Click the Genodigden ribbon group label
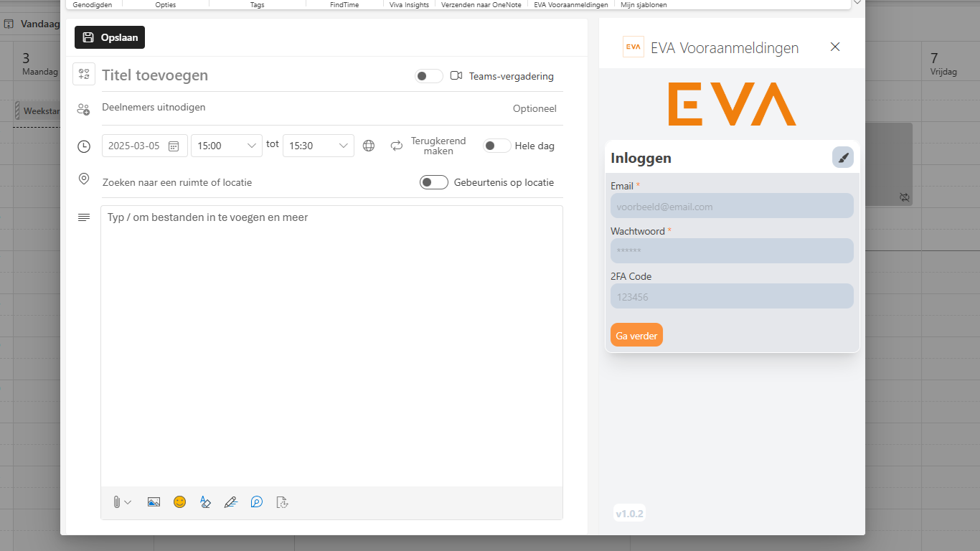The height and width of the screenshot is (551, 980). coord(93,4)
